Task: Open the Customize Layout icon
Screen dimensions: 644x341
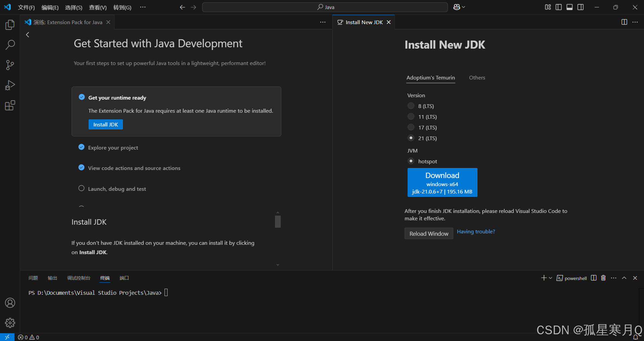Action: [548, 7]
